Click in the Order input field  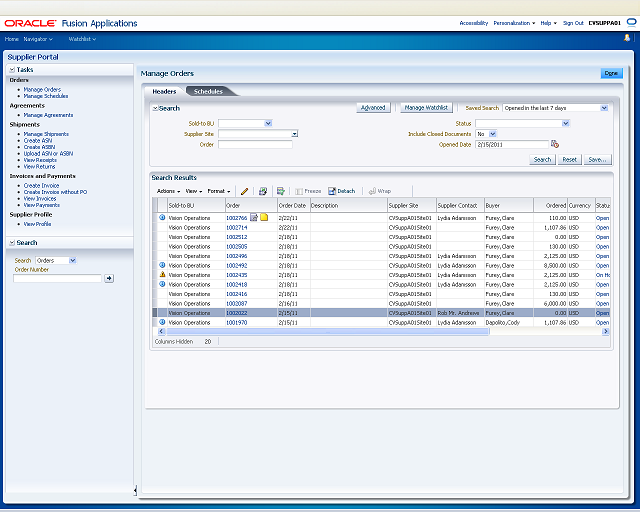pyautogui.click(x=255, y=145)
